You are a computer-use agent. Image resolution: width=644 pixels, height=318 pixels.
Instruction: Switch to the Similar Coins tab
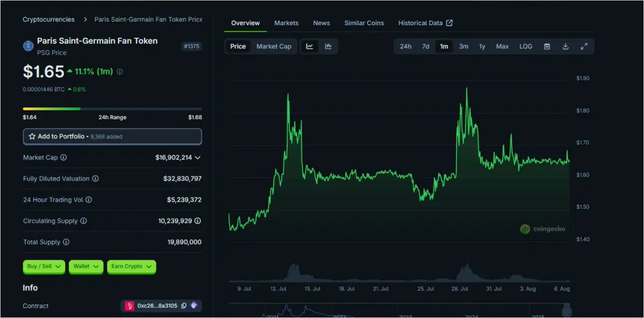pos(364,23)
